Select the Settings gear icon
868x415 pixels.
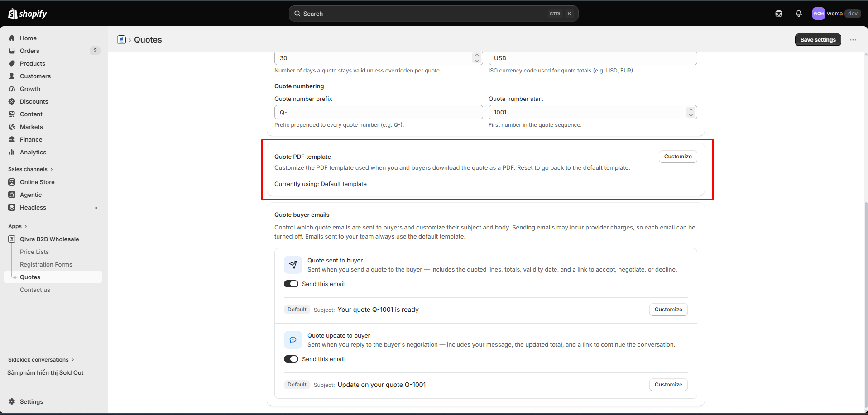point(12,401)
